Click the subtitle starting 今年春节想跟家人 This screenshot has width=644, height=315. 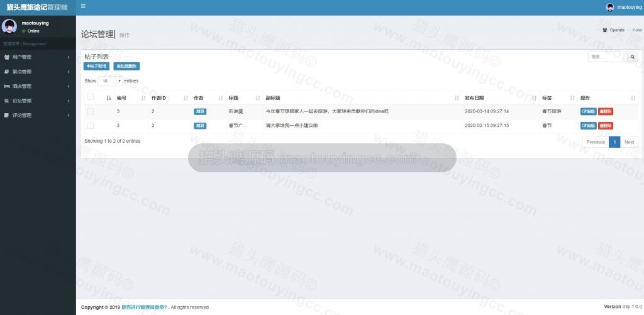[327, 111]
